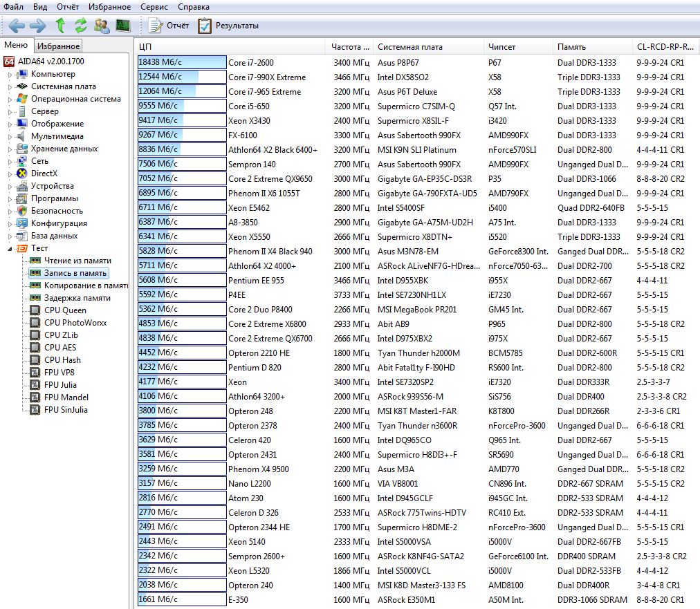700x609 pixels.
Task: Click the users icon in the toolbar
Action: click(x=102, y=26)
